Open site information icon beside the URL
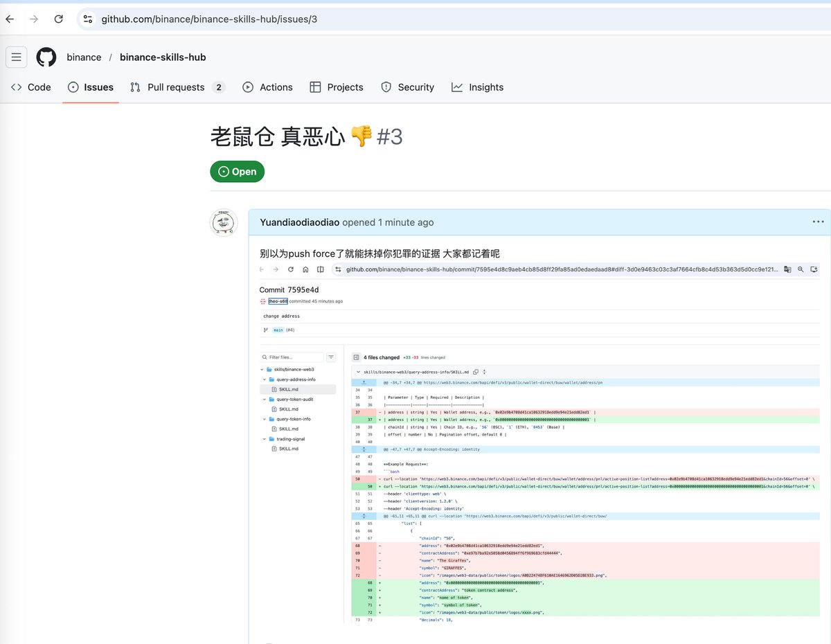The width and height of the screenshot is (831, 644). 87,19
